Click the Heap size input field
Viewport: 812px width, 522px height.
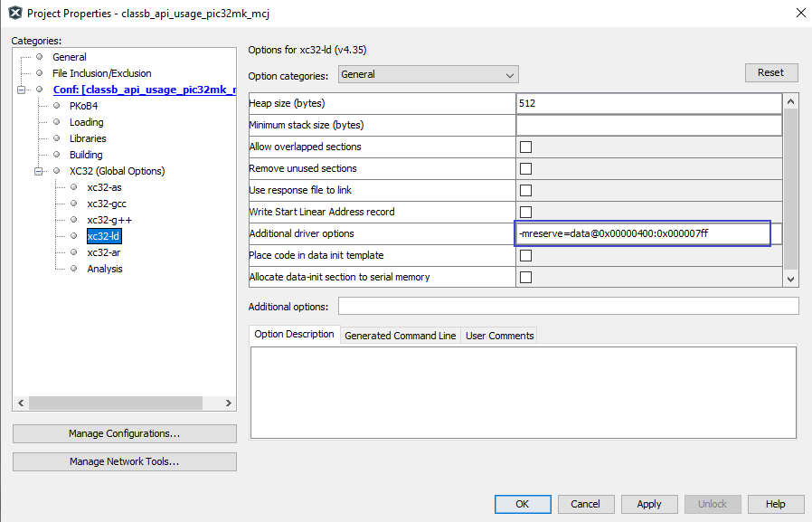tap(647, 103)
